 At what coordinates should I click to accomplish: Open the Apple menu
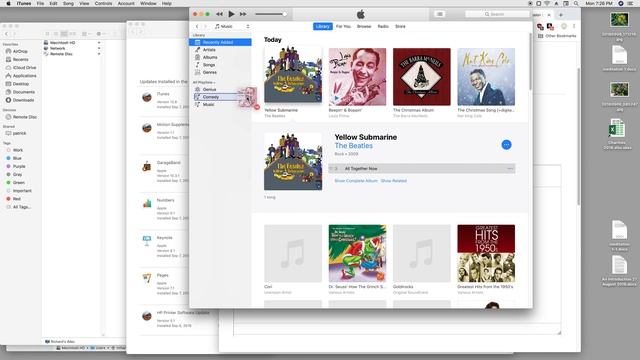pos(8,3)
